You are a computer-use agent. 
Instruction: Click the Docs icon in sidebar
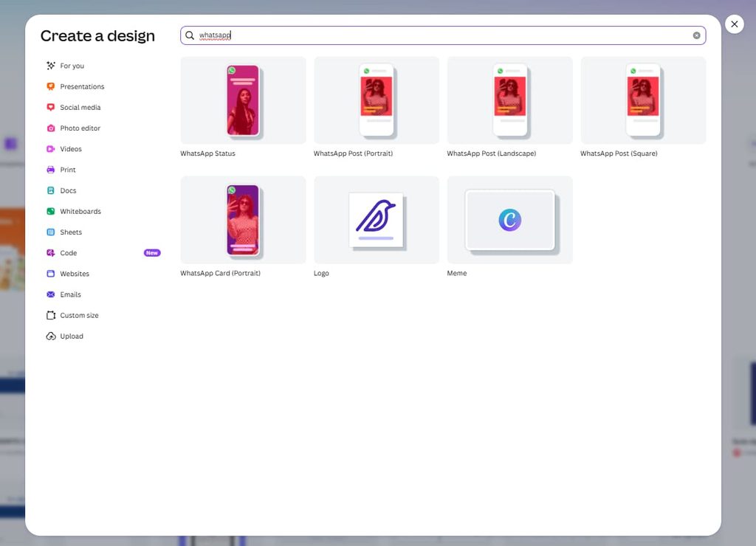[51, 190]
